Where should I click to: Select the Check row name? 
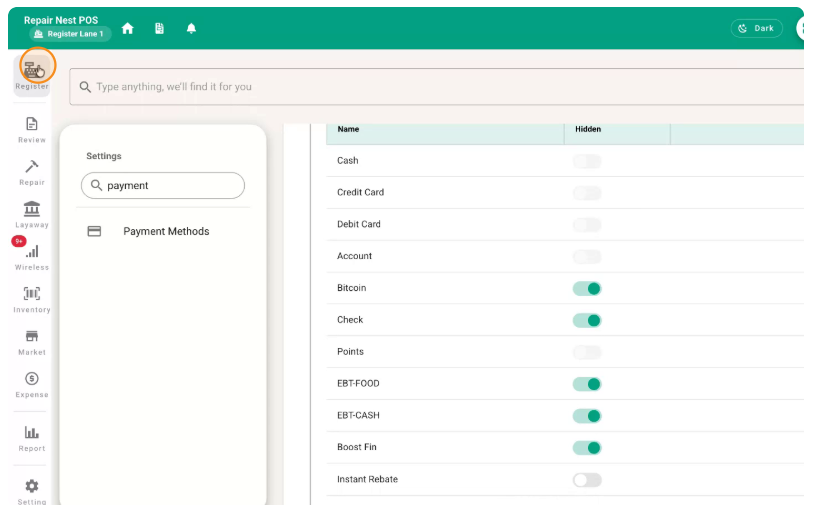pyautogui.click(x=350, y=320)
